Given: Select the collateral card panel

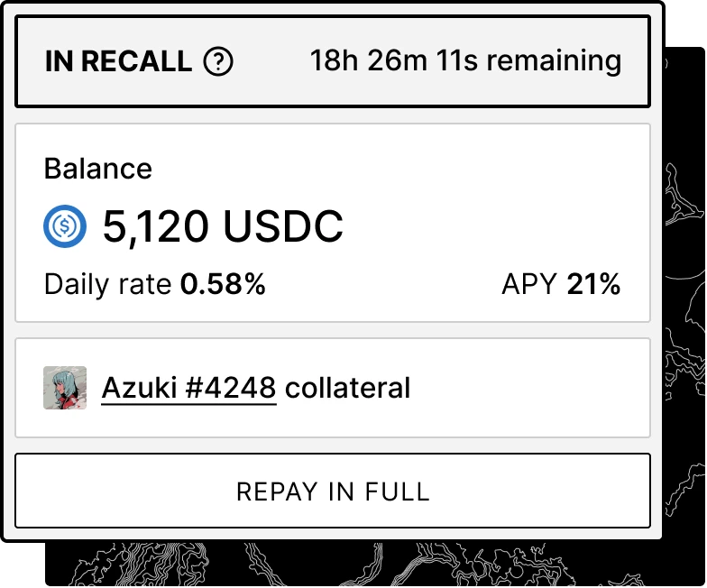Looking at the screenshot, I should (333, 388).
